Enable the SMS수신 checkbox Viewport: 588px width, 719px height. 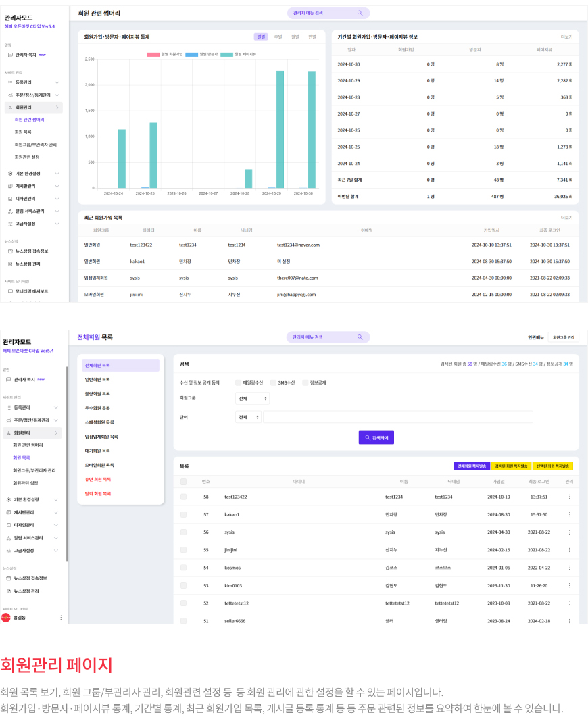tap(273, 382)
